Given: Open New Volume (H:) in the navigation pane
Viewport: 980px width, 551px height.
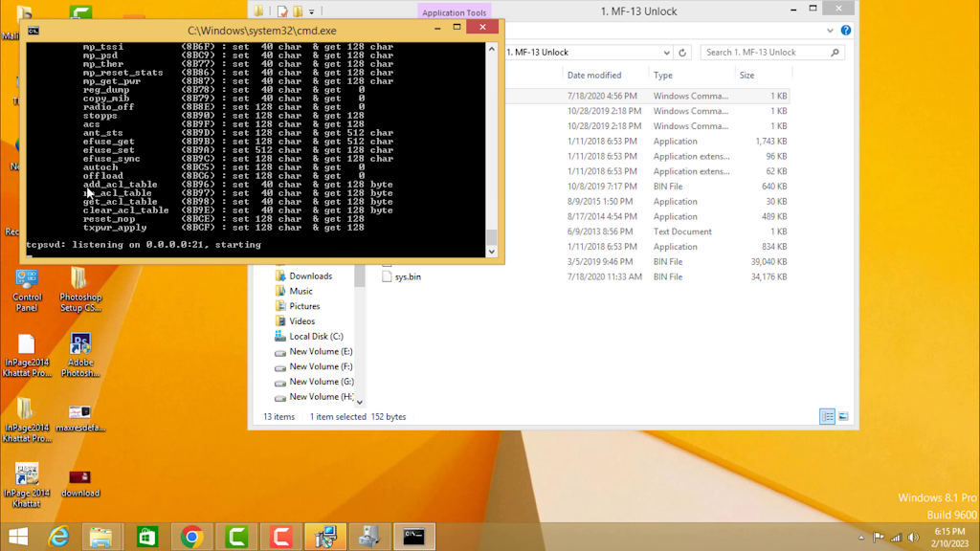Looking at the screenshot, I should tap(321, 397).
